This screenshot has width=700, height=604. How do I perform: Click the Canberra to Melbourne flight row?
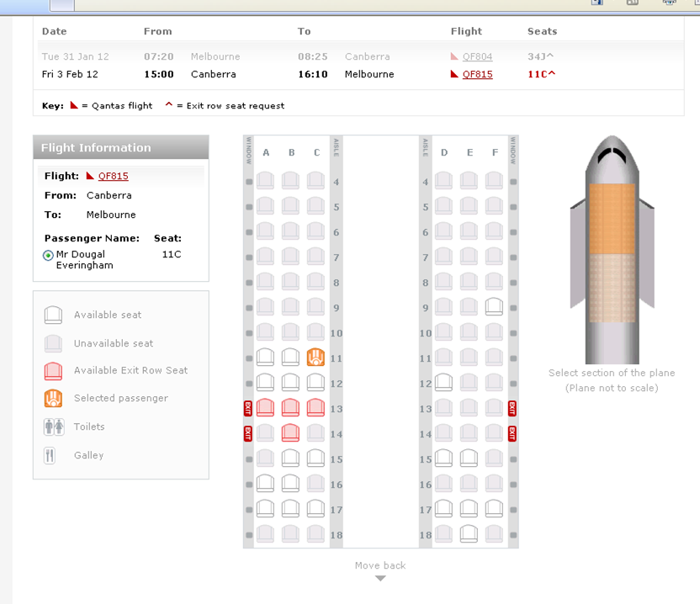252,75
